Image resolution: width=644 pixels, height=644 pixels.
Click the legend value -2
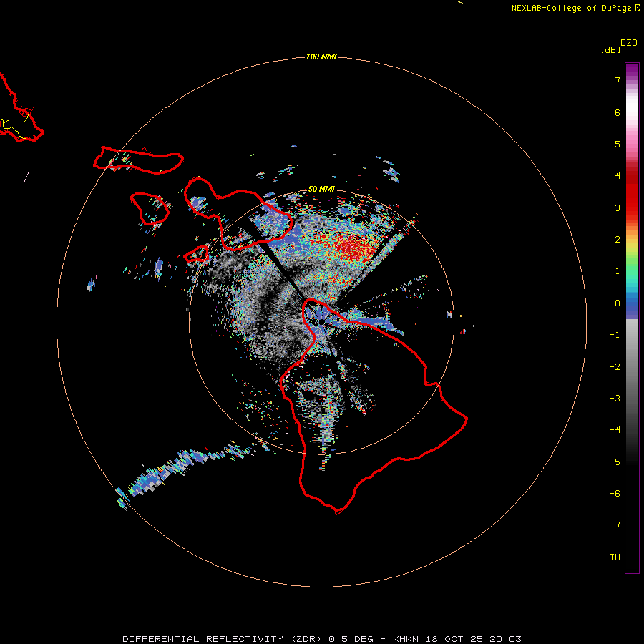pyautogui.click(x=615, y=367)
